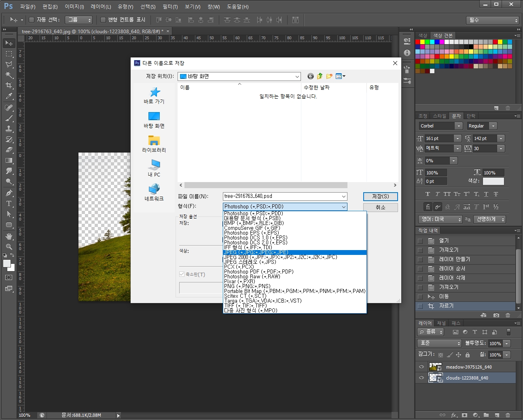The height and width of the screenshot is (420, 523).
Task: Choose JPEG format from the list
Action: 295,252
